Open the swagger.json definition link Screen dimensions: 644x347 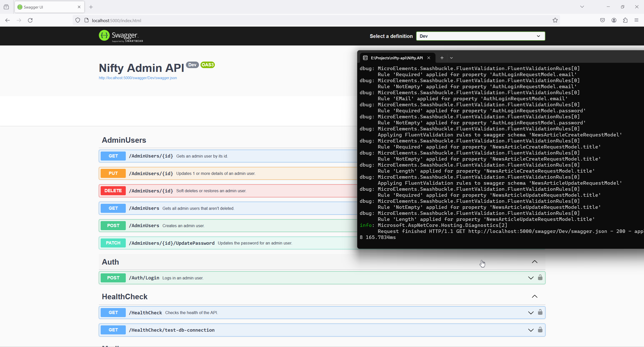(x=138, y=78)
